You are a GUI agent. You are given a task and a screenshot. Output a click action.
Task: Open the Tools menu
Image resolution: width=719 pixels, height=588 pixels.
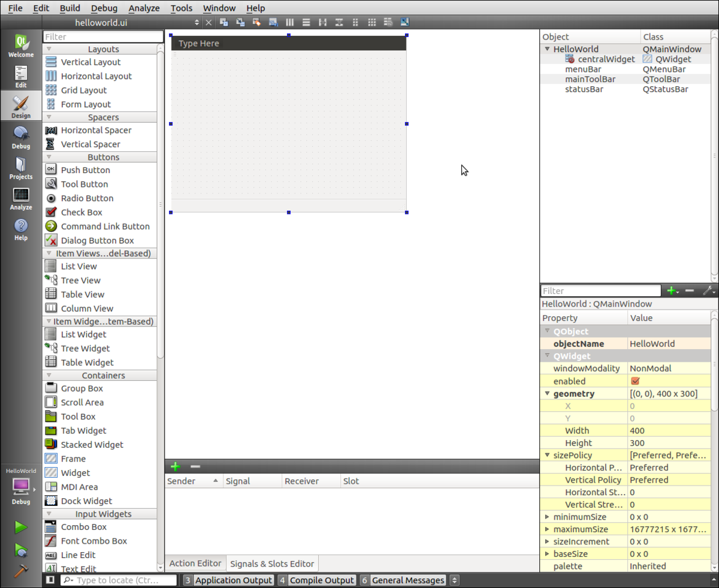(181, 8)
